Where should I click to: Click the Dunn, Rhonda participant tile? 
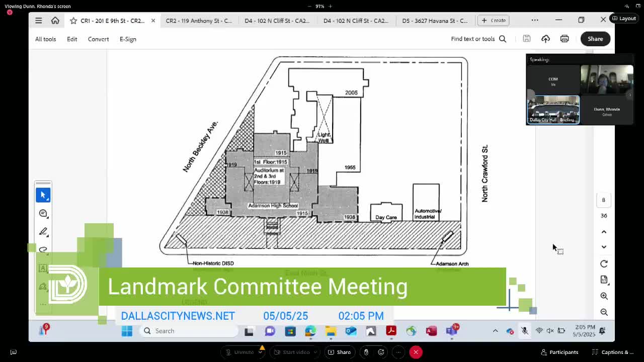click(607, 109)
